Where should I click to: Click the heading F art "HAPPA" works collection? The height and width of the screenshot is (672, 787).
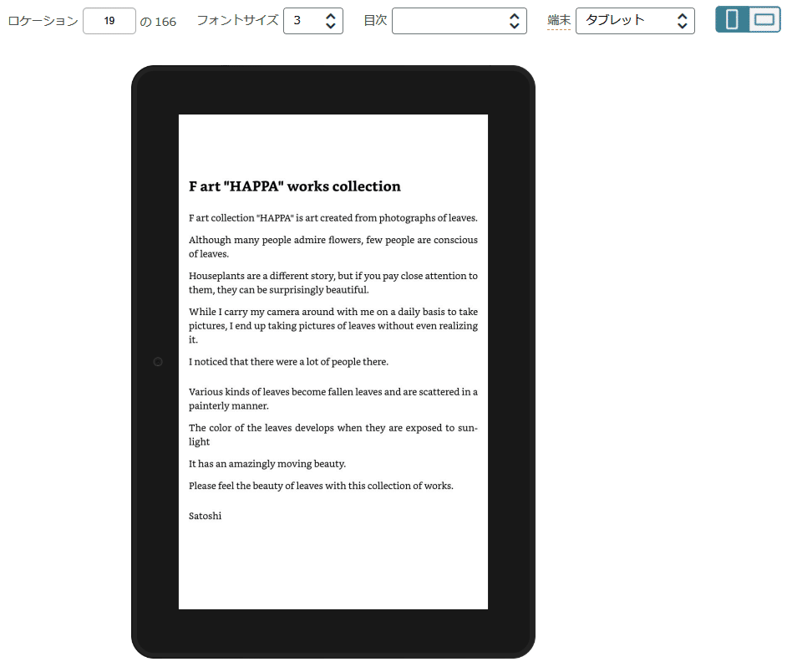(295, 186)
